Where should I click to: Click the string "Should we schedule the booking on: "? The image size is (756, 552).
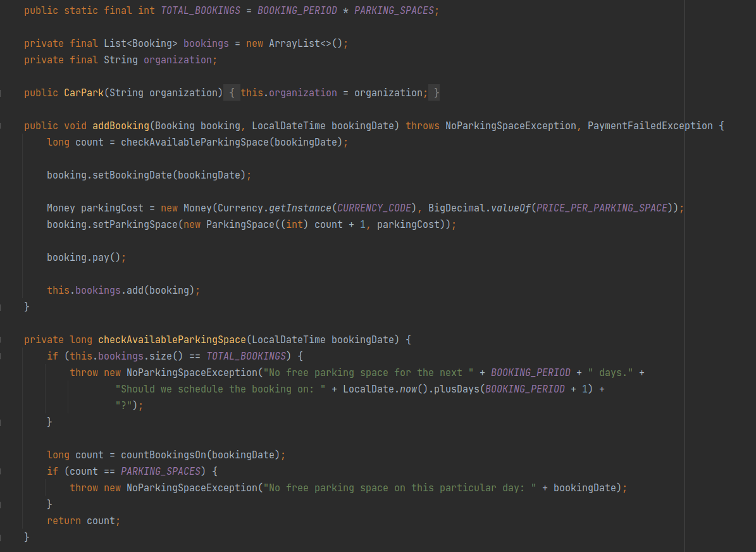click(x=220, y=389)
